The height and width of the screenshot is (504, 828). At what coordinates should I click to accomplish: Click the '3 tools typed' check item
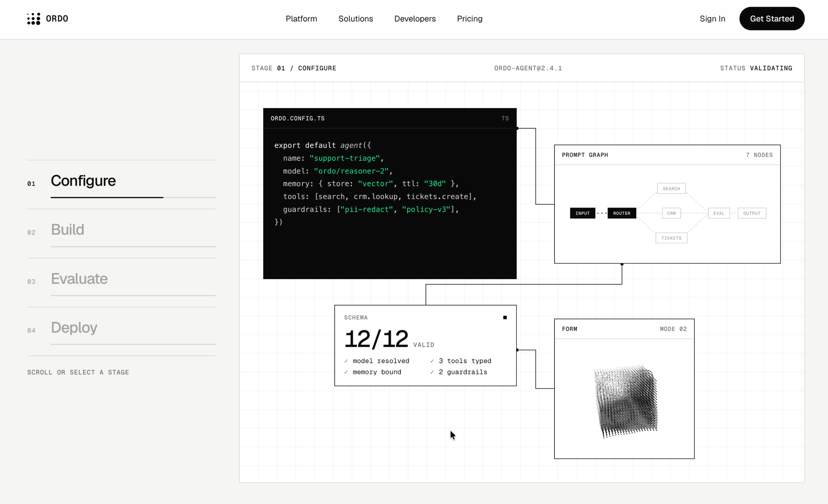461,361
